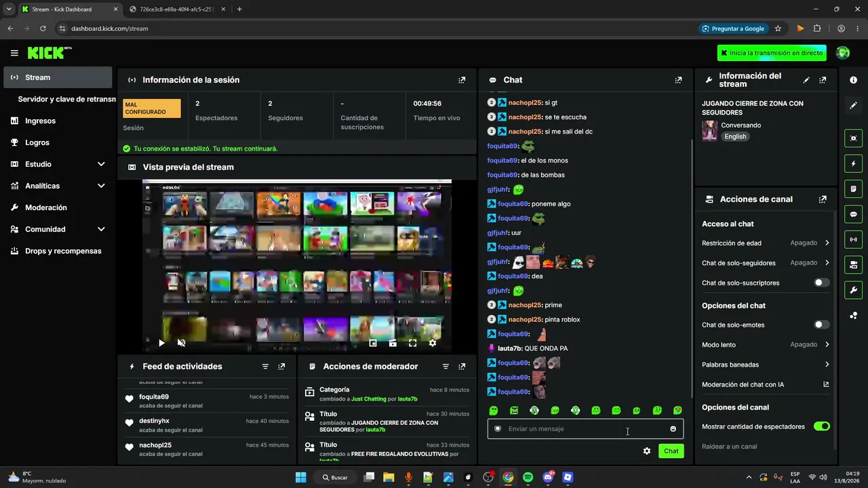Open stream preview player settings gear
The image size is (868, 488).
point(433,343)
